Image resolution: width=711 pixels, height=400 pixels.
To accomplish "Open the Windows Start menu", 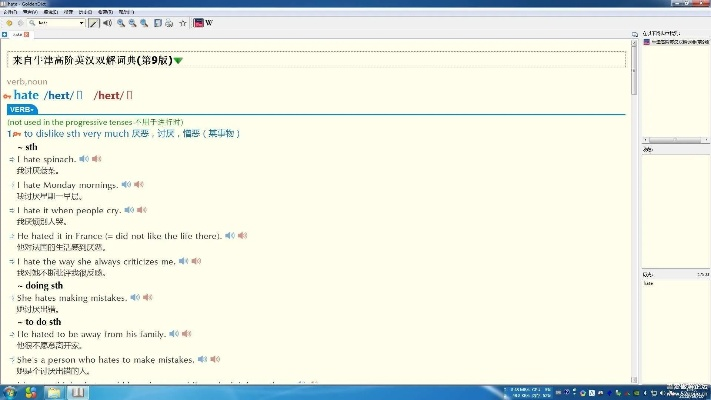I will coord(10,392).
